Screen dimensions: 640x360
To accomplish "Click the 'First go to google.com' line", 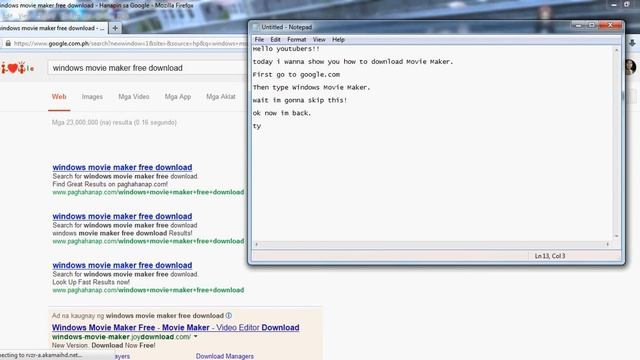I will [296, 75].
